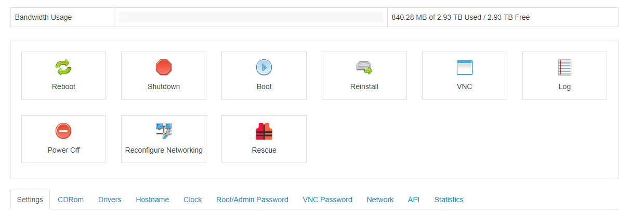Switch to the Settings tab
Screen dimensions: 644x211
coord(30,200)
